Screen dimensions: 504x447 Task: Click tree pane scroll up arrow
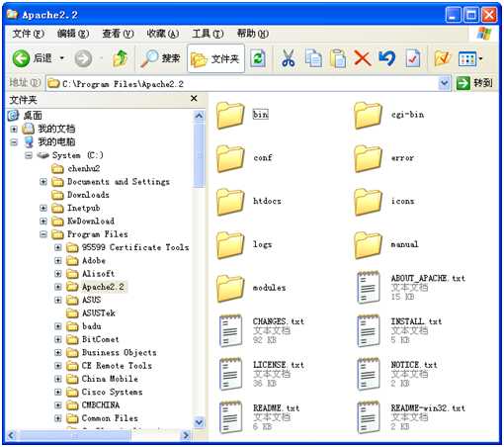[x=199, y=116]
